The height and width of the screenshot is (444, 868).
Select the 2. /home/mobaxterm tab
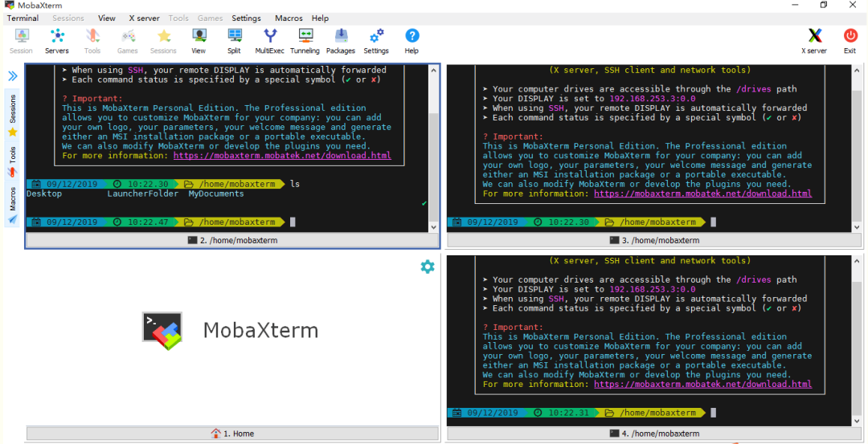point(232,241)
